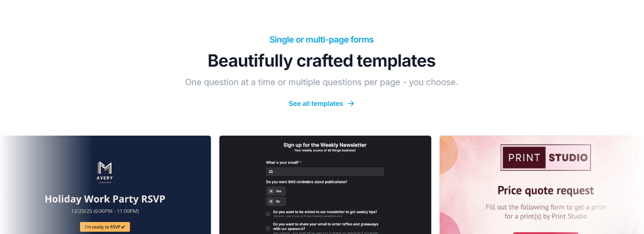Click the Print Studio logo
644x234 pixels.
pyautogui.click(x=546, y=157)
